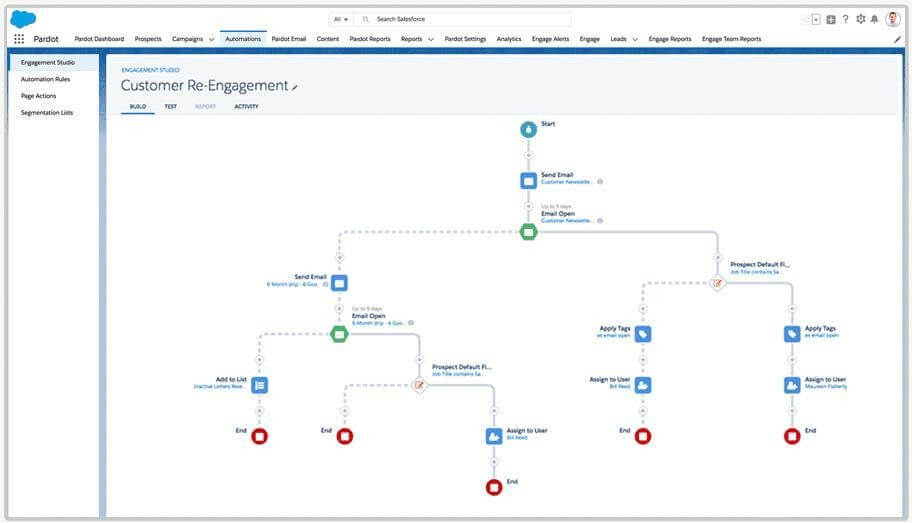Open the All search scope dropdown
The image size is (912, 523).
(x=340, y=19)
